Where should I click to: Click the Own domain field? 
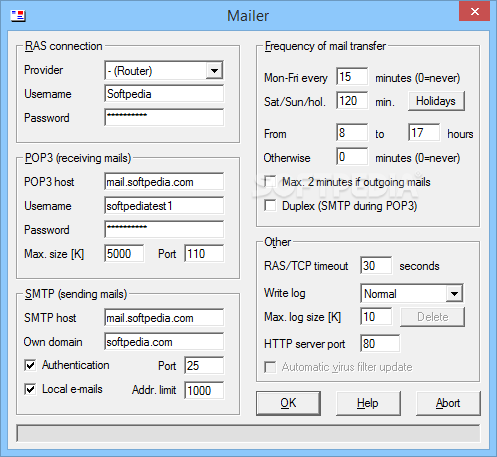[164, 342]
